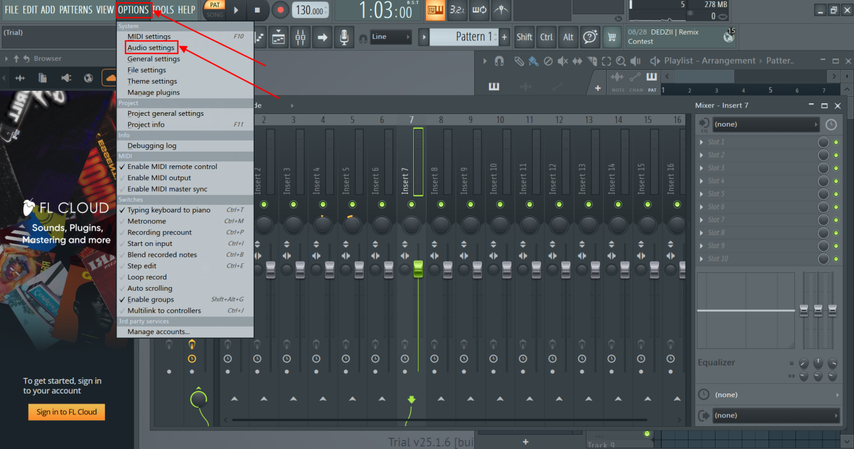Screen dimensions: 854x449
Task: Click the Stop transport button
Action: (257, 10)
